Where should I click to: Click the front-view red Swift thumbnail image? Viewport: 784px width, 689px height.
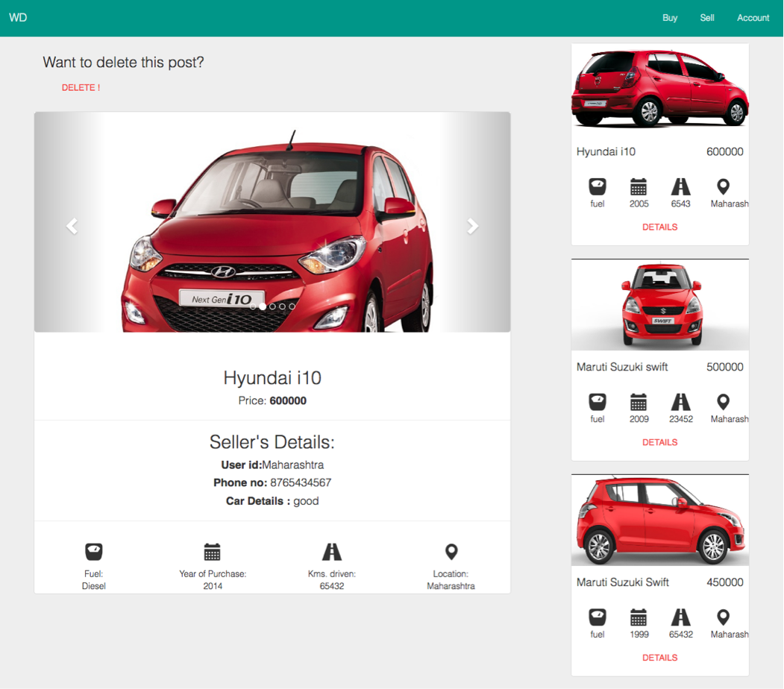click(x=660, y=305)
